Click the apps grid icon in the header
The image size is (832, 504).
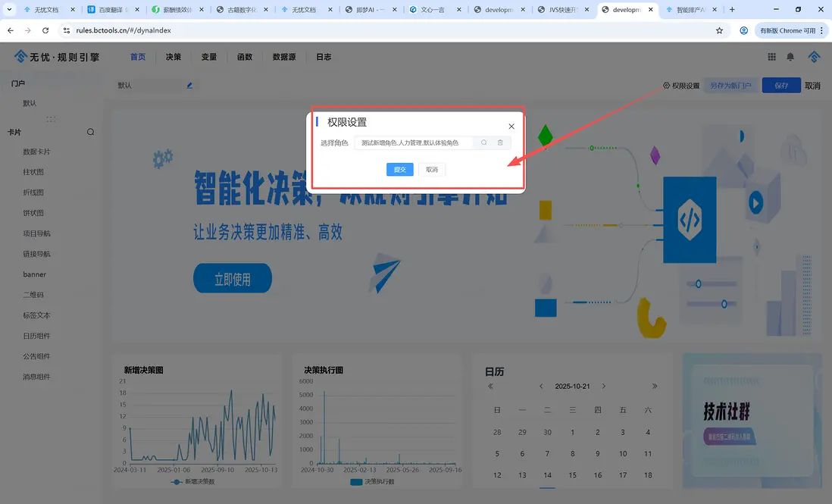tap(771, 56)
